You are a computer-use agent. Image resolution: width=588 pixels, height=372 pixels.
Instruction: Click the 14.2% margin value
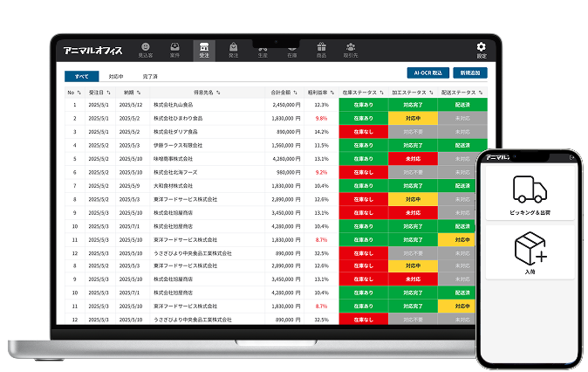coord(321,132)
